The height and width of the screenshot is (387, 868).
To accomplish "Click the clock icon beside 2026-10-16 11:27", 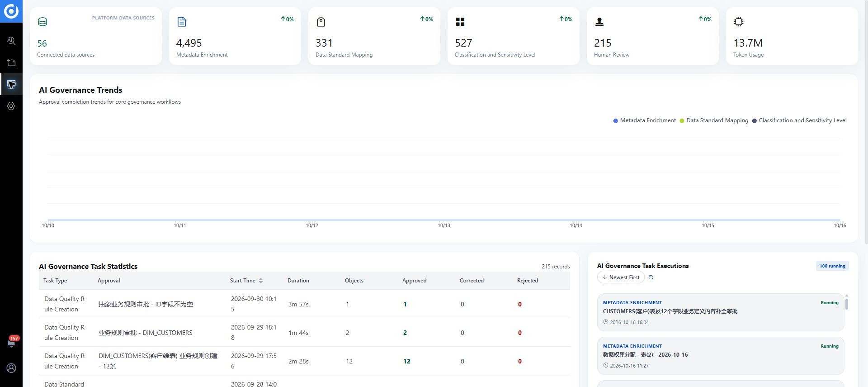I will coord(606,365).
